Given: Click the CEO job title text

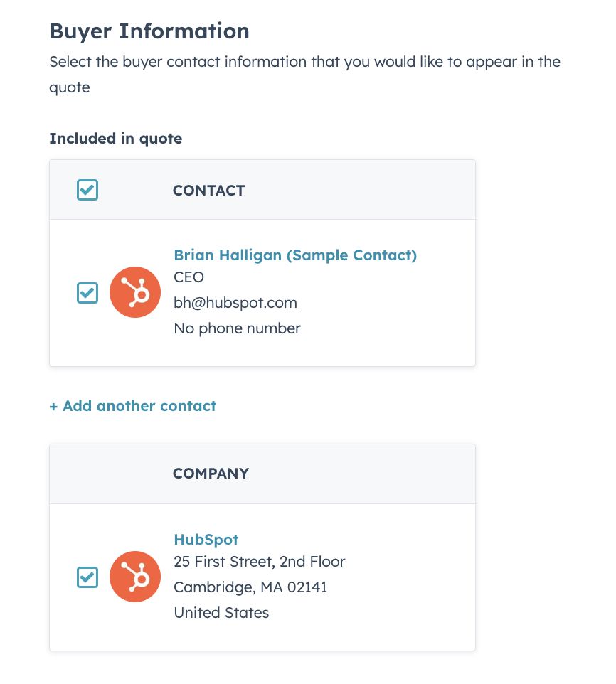Looking at the screenshot, I should click(x=188, y=277).
